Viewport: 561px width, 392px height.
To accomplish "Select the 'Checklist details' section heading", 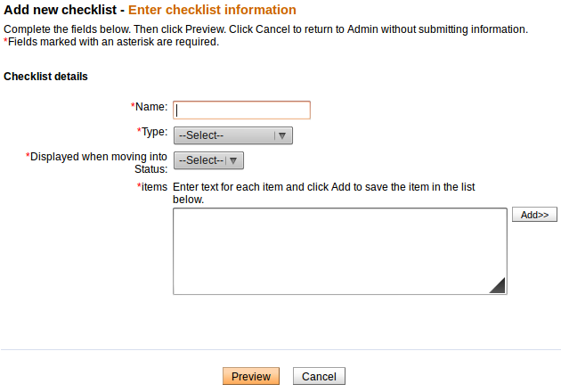I will pyautogui.click(x=45, y=77).
